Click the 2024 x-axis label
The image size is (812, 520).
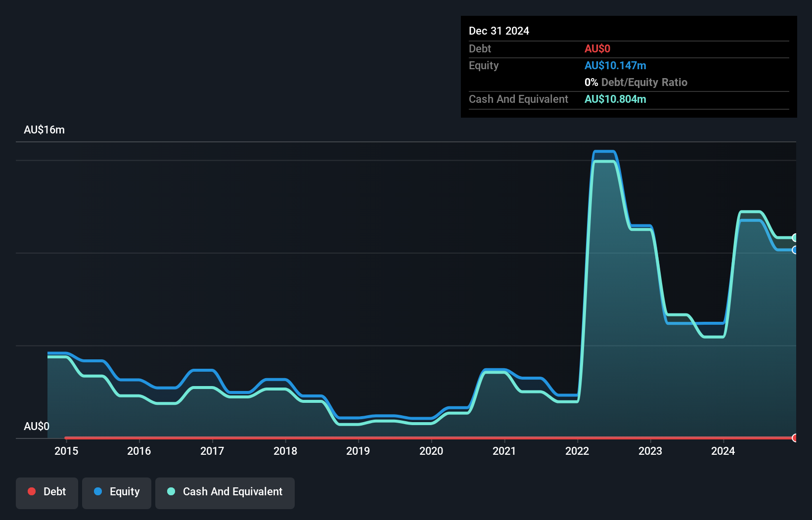coord(723,451)
